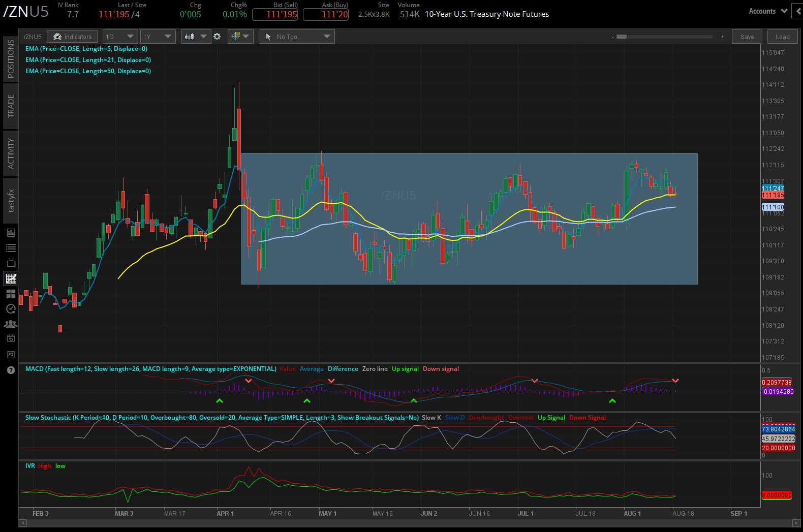Open the watchlist lines sidebar icon
Viewport: 803px width, 532px height.
(x=11, y=248)
